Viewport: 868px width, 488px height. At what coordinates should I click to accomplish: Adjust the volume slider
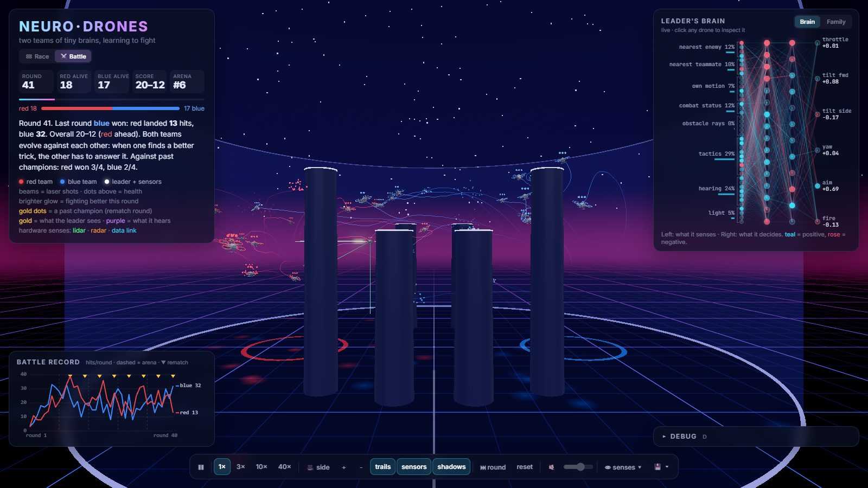pos(578,467)
